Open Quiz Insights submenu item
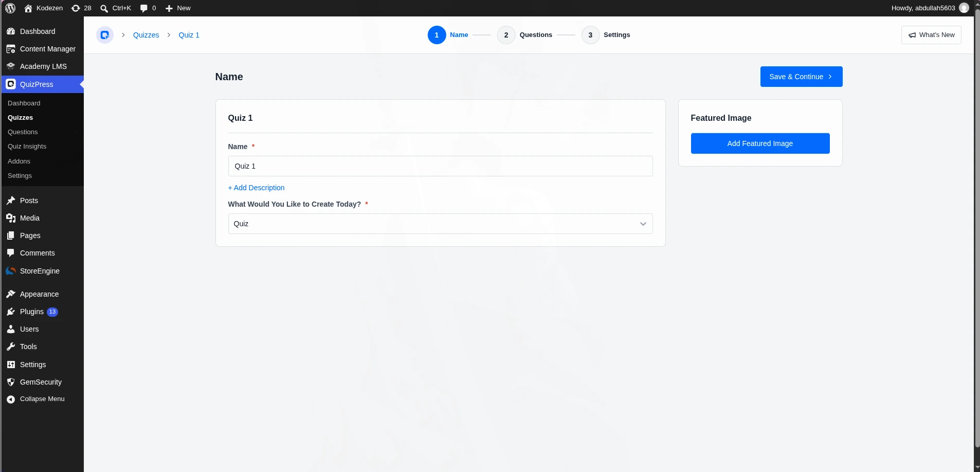 tap(27, 147)
